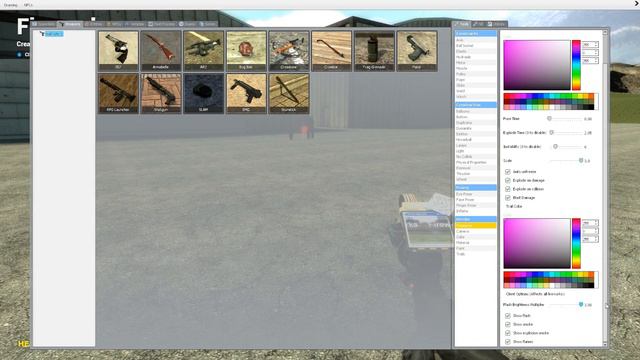The height and width of the screenshot is (360, 640).
Task: Choose the No Collide tool
Action: click(x=476, y=157)
